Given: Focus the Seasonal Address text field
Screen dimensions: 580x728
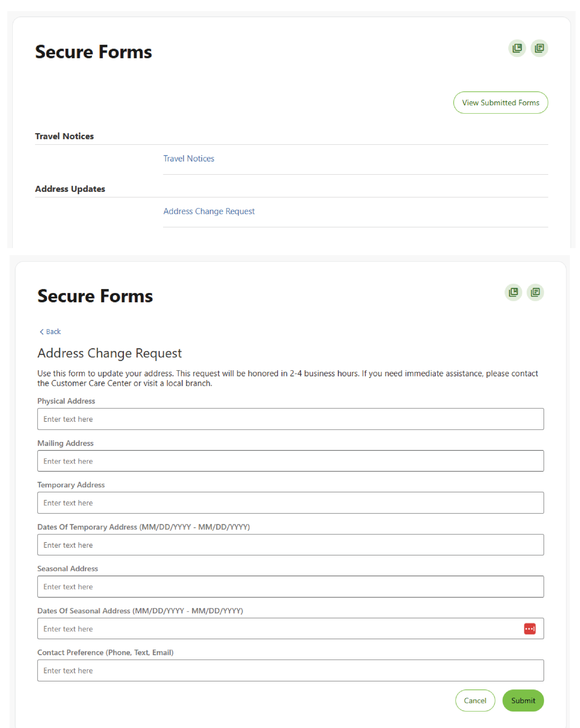Looking at the screenshot, I should click(x=290, y=586).
